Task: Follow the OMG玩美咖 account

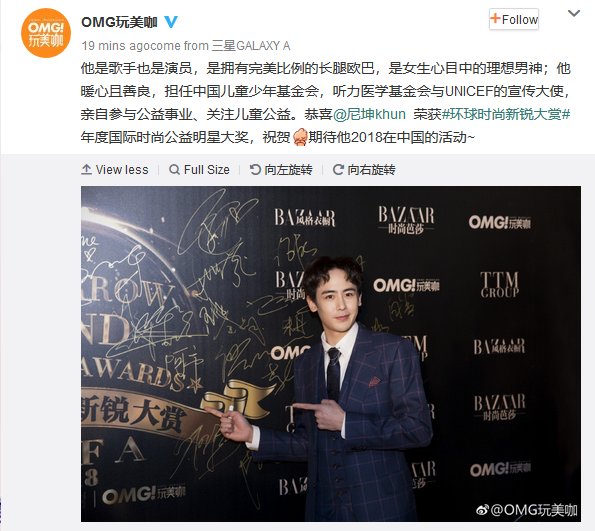Action: 514,19
